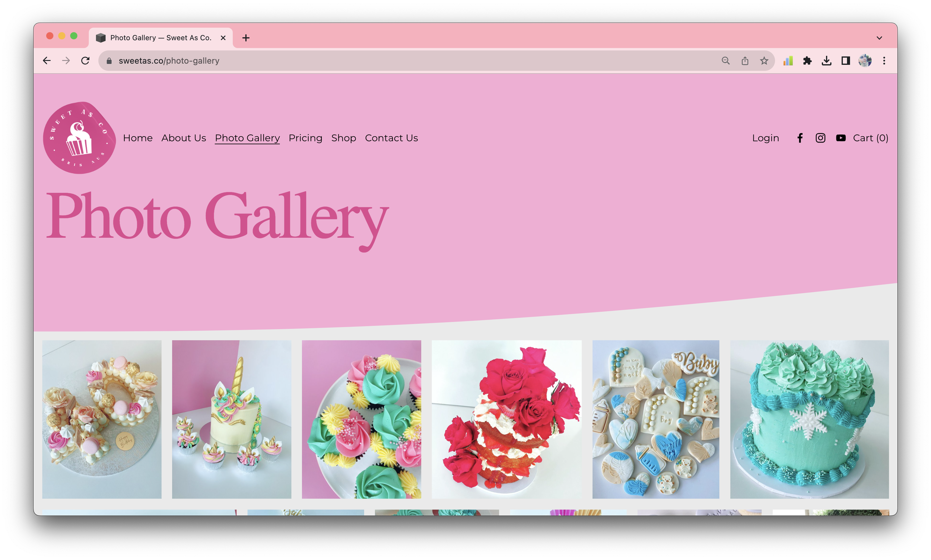Open the Contact Us page

(x=391, y=138)
